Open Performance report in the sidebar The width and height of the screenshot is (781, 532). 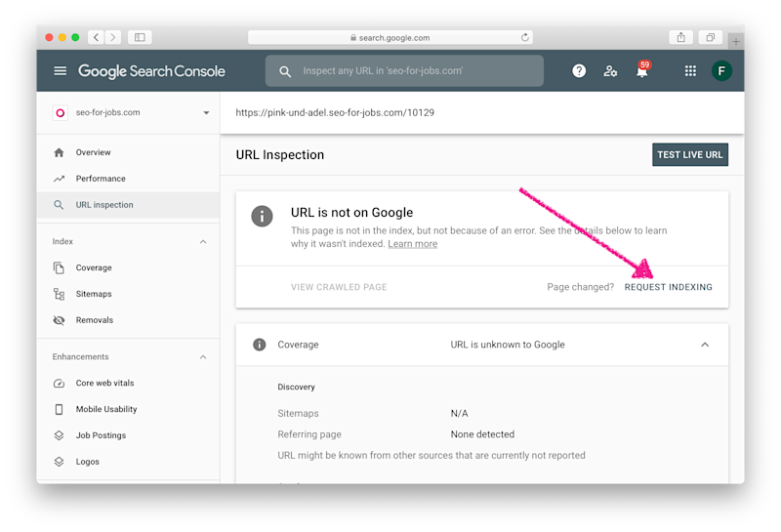tap(101, 179)
